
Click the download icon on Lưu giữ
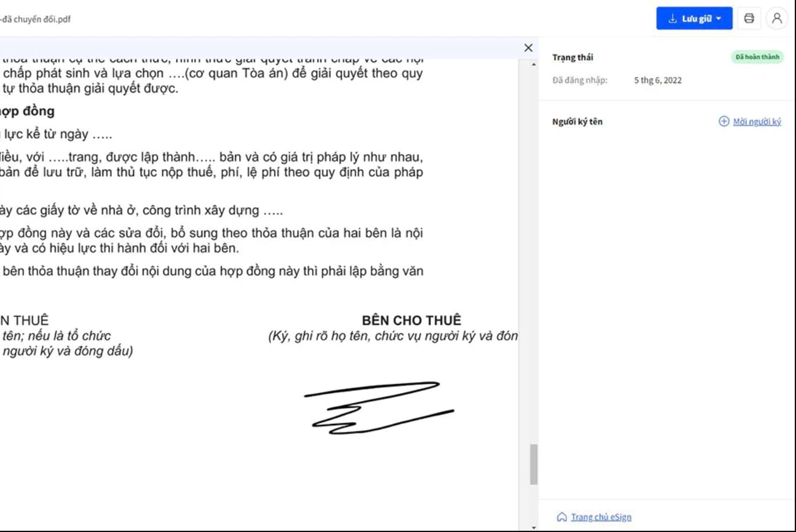673,18
